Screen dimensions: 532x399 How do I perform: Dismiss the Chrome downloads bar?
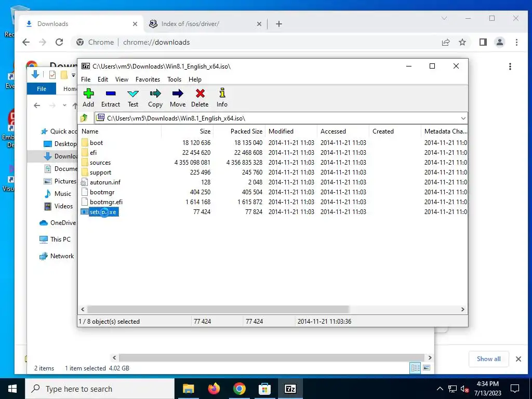(518, 359)
